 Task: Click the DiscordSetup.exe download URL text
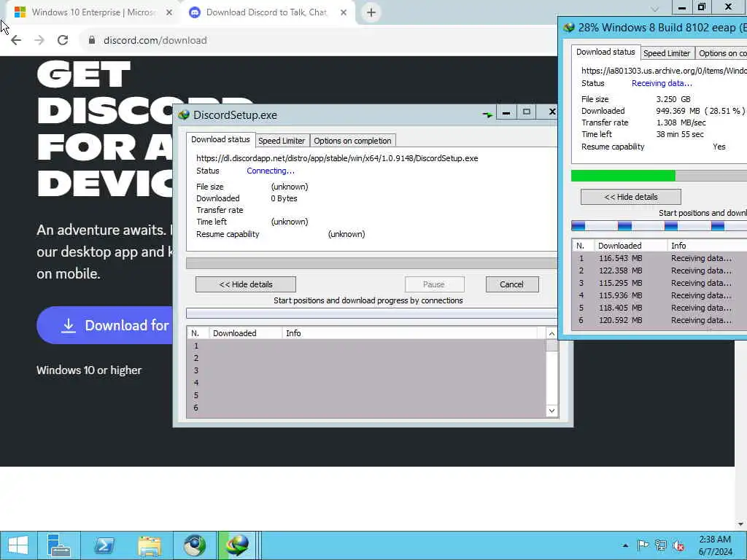click(x=337, y=158)
